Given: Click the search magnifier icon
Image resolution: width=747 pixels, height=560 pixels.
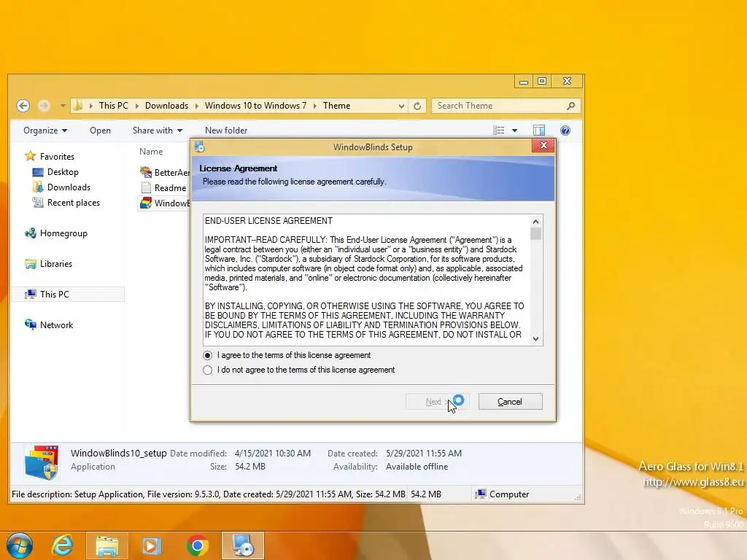Looking at the screenshot, I should 570,106.
